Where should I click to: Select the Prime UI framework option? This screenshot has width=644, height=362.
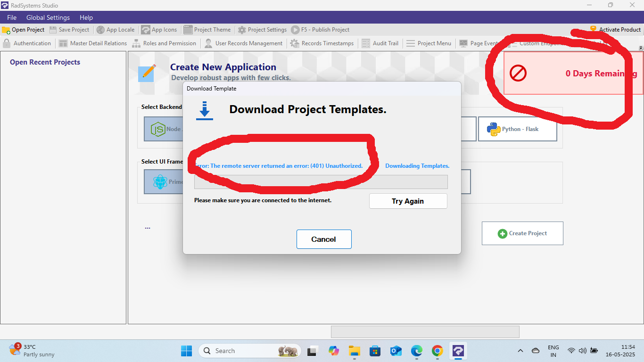pyautogui.click(x=164, y=181)
